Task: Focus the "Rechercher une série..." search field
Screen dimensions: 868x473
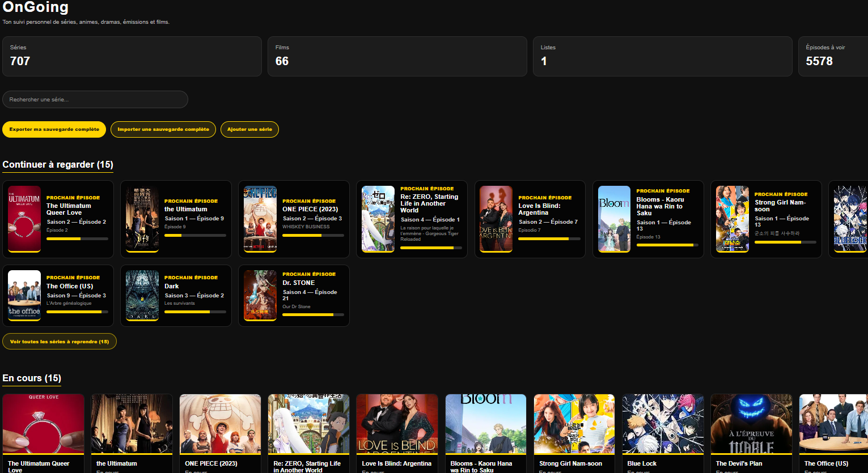Action: coord(95,99)
